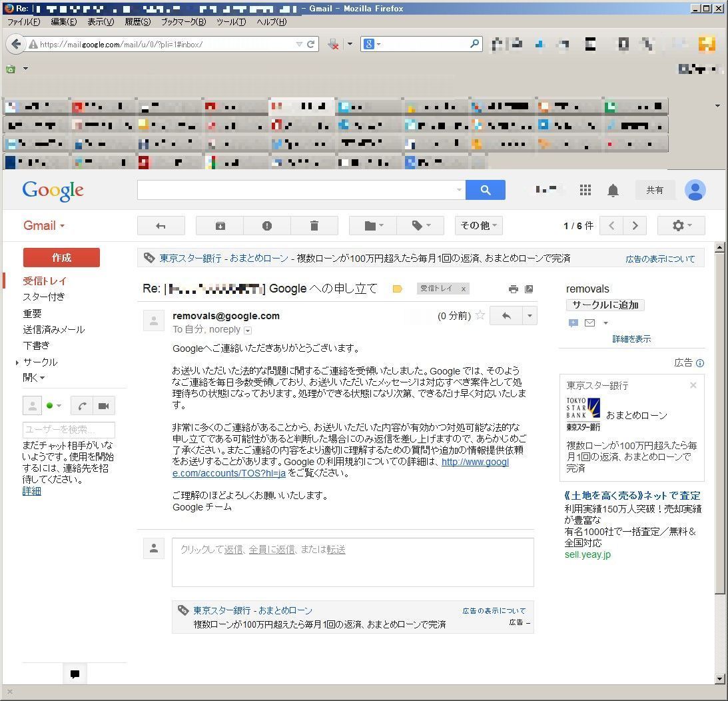Expand more reply options arrow

pos(530,316)
